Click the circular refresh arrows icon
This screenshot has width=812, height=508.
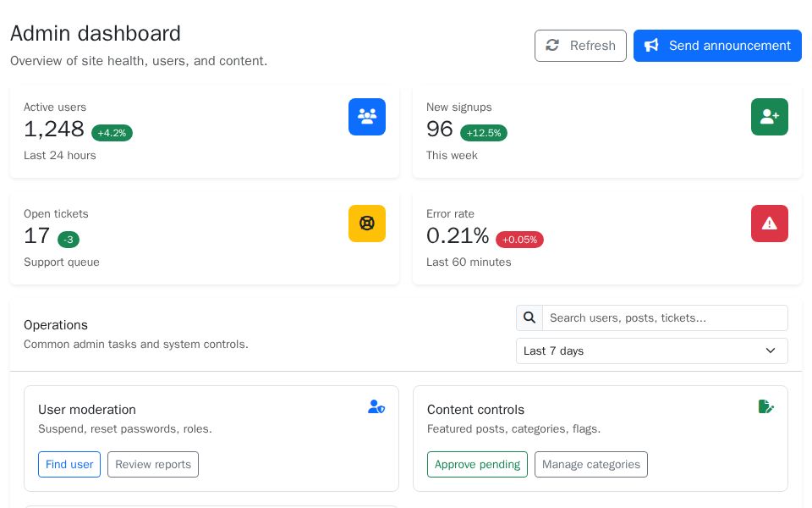[552, 46]
